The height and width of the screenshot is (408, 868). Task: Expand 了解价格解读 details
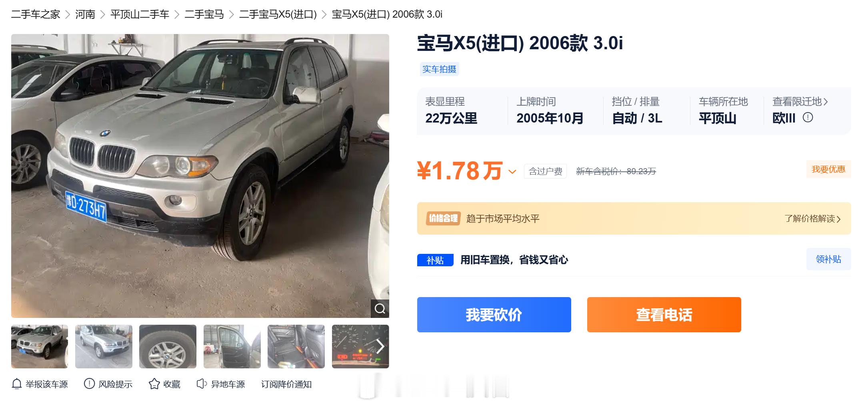click(x=812, y=219)
